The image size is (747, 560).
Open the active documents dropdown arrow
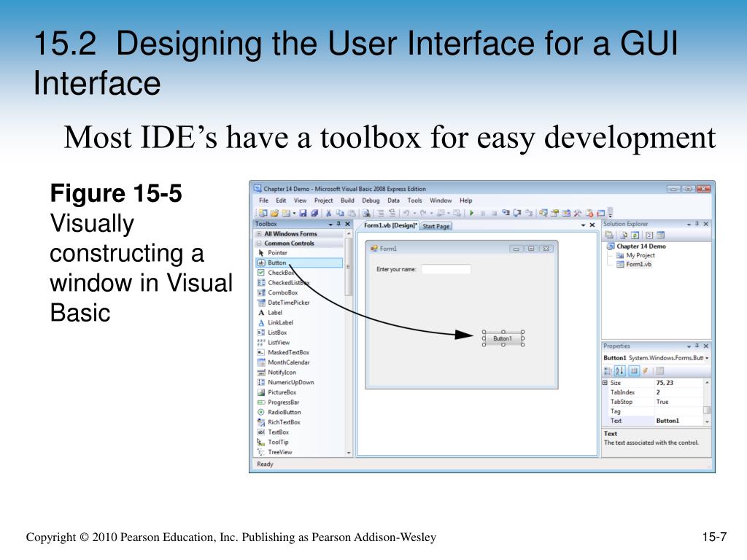pos(583,225)
